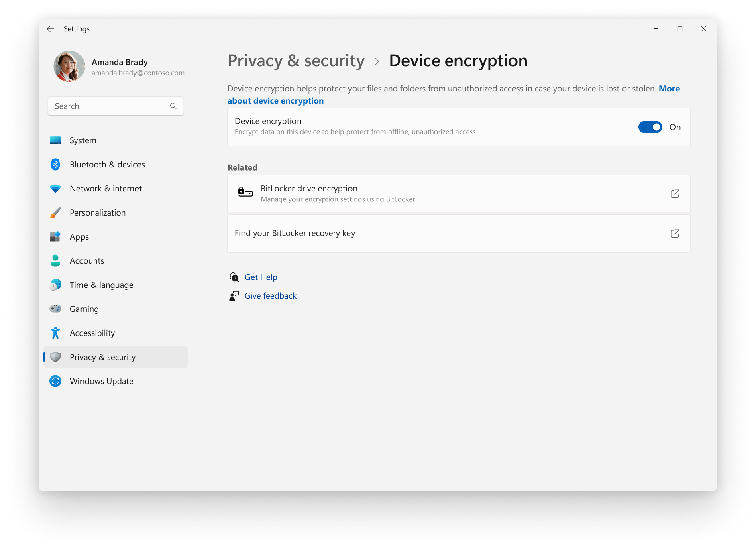Image resolution: width=756 pixels, height=549 pixels.
Task: Open BitLocker drive encryption via its external-link arrow
Action: click(x=675, y=193)
